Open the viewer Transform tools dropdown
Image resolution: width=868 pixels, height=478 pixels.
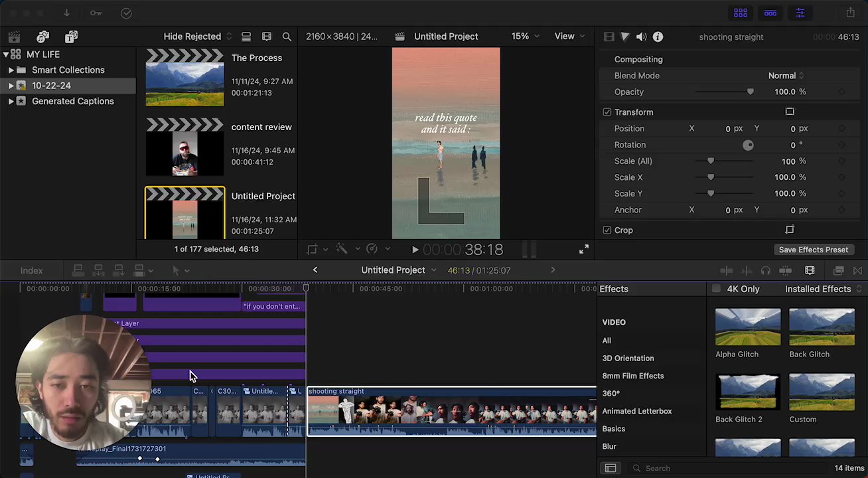click(x=317, y=250)
